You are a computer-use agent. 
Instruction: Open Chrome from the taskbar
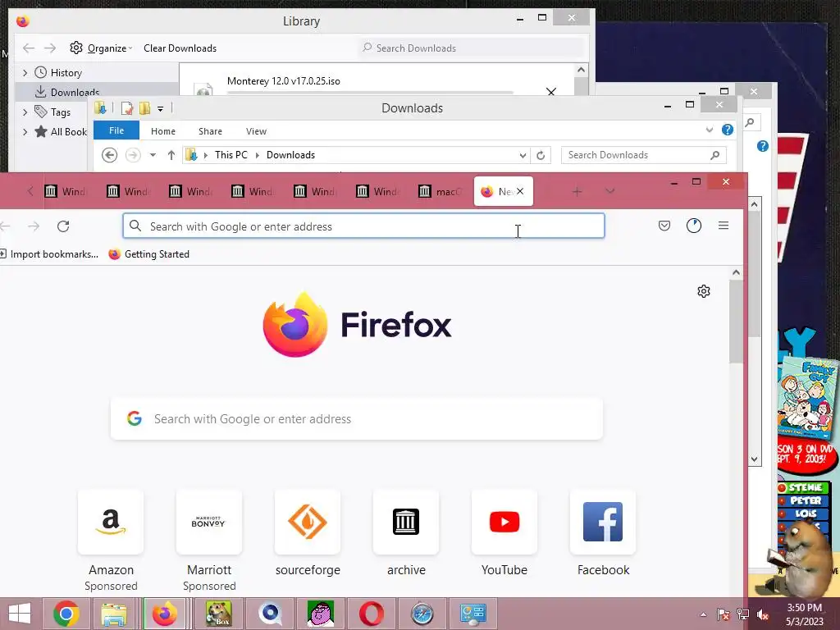click(x=66, y=614)
